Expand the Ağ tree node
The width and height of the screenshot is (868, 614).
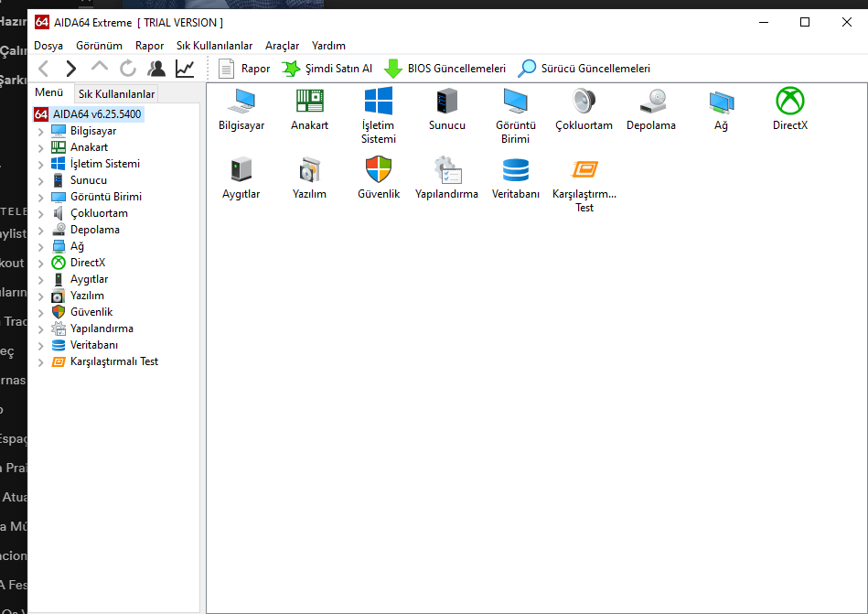(x=41, y=247)
